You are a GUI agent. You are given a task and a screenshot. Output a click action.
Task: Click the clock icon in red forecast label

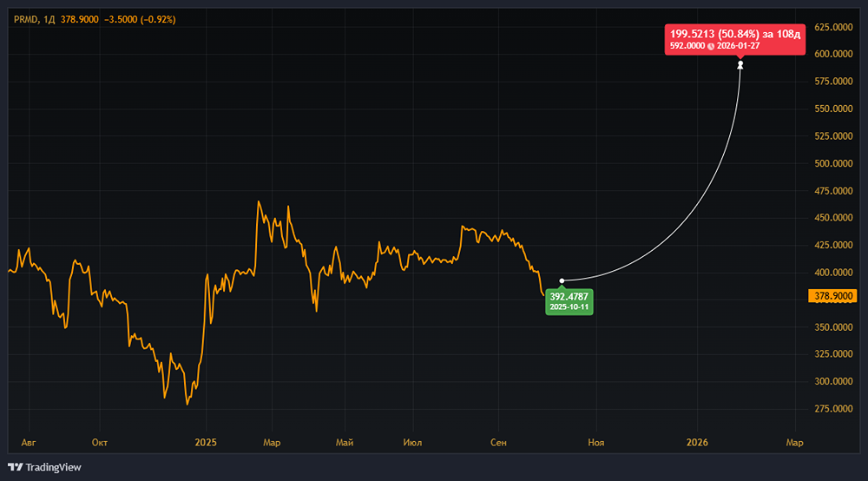711,45
